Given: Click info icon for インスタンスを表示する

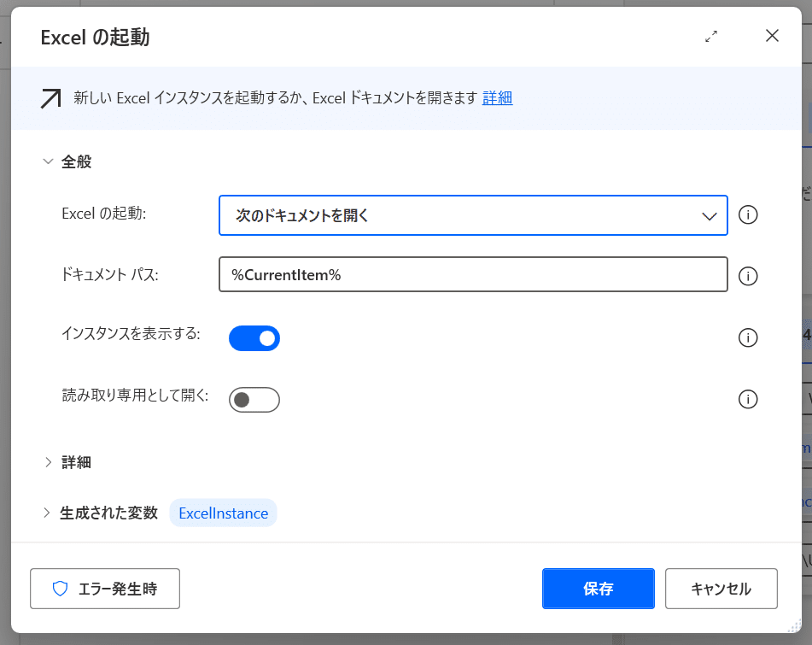Looking at the screenshot, I should click(748, 337).
